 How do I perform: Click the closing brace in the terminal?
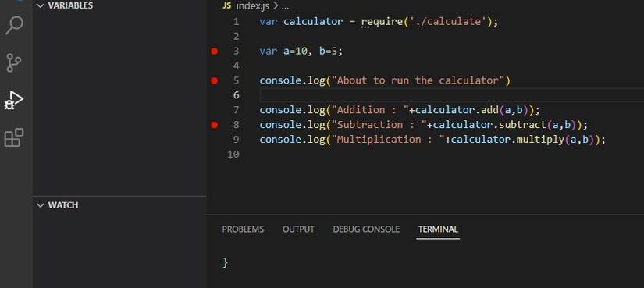225,262
